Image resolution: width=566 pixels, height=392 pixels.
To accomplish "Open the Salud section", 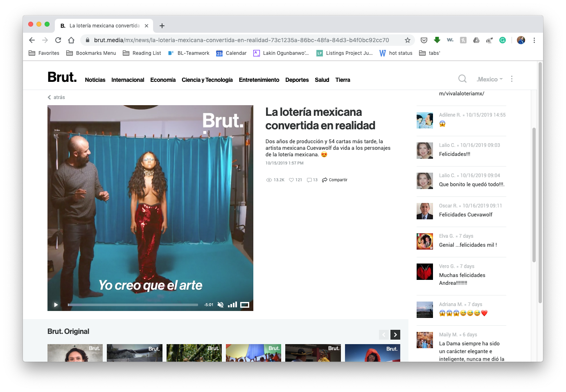I will coord(322,80).
